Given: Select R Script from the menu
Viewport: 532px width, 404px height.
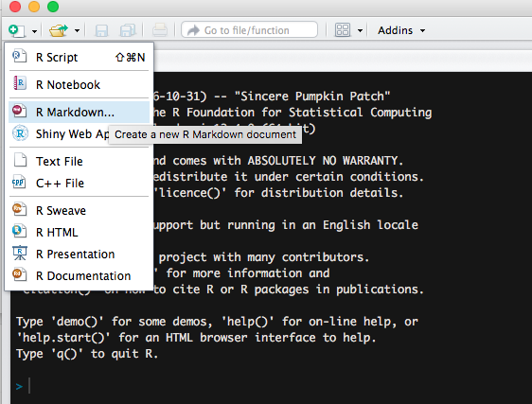Looking at the screenshot, I should pos(79,57).
